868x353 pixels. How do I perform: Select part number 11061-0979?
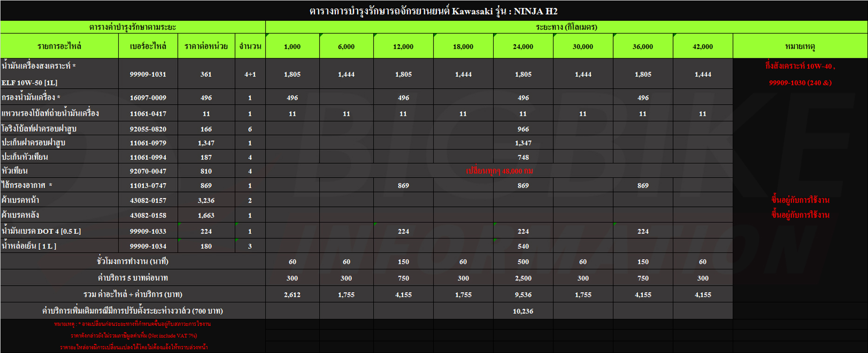148,143
